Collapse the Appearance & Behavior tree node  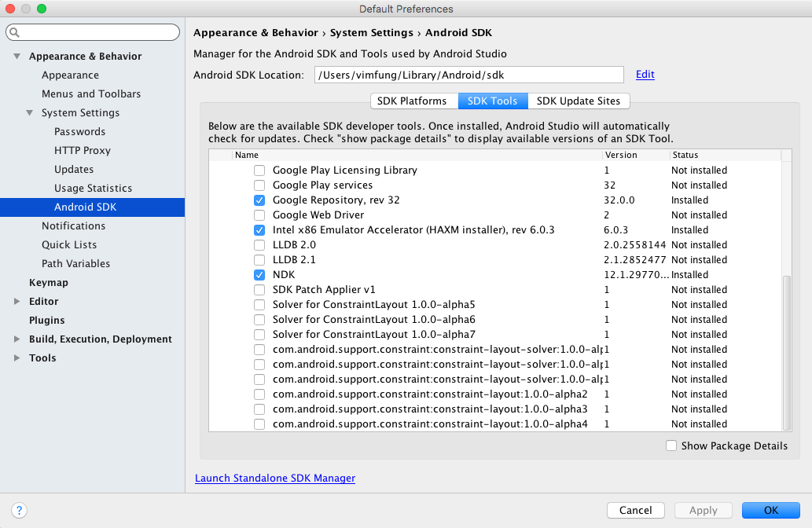pos(17,57)
